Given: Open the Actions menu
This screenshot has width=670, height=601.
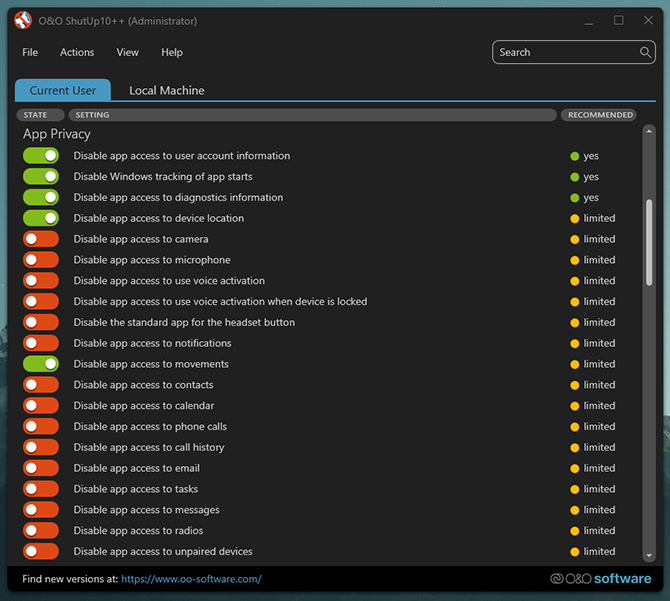Looking at the screenshot, I should [x=77, y=52].
